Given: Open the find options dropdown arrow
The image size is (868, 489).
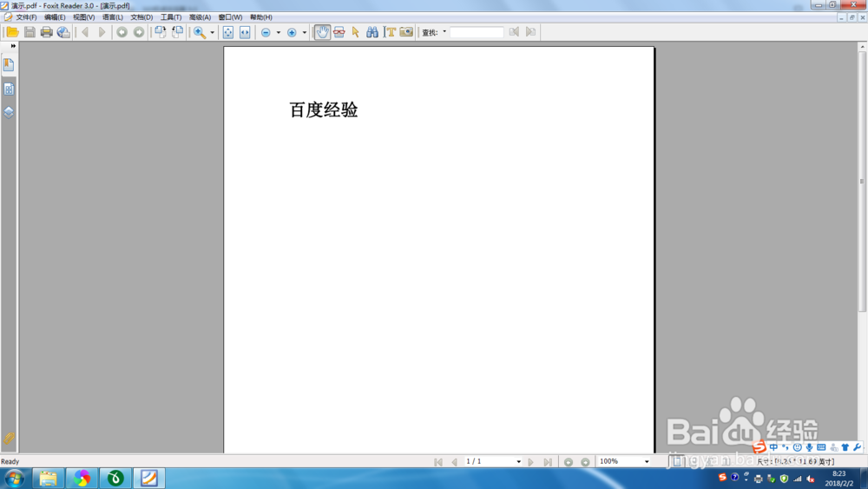Looking at the screenshot, I should pos(444,31).
